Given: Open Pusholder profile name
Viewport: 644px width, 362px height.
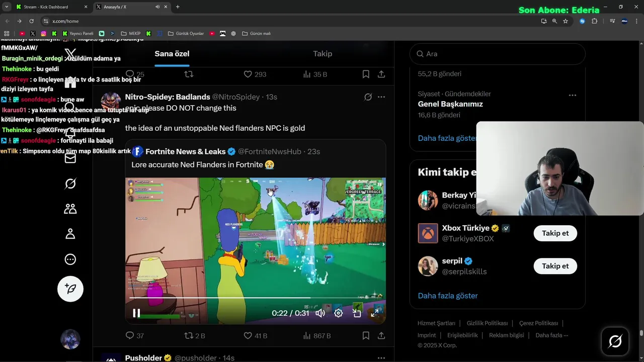Looking at the screenshot, I should (x=143, y=358).
